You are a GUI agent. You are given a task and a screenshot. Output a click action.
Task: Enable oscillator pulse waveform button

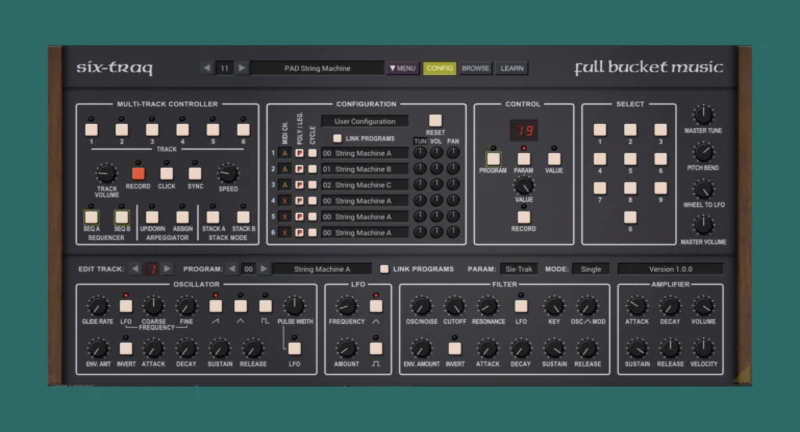[x=265, y=306]
